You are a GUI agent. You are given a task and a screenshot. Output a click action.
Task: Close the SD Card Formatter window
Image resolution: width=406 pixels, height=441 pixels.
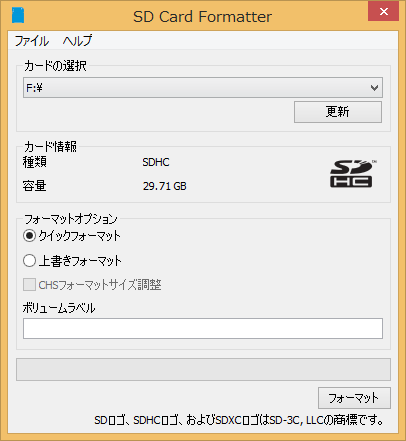383,12
